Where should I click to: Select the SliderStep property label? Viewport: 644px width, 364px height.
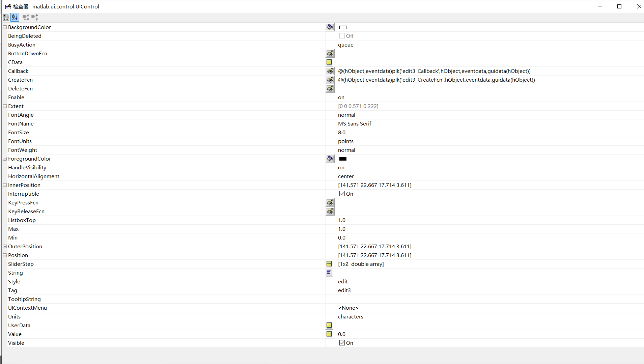pyautogui.click(x=21, y=264)
